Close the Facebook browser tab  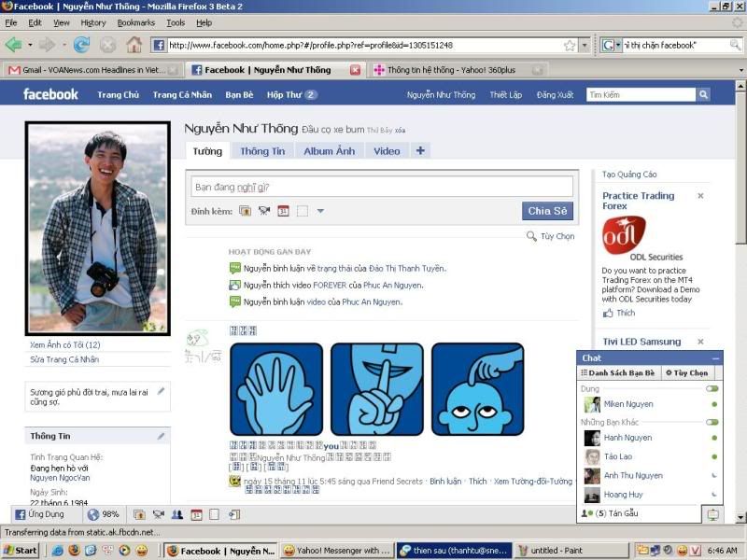pyautogui.click(x=356, y=70)
